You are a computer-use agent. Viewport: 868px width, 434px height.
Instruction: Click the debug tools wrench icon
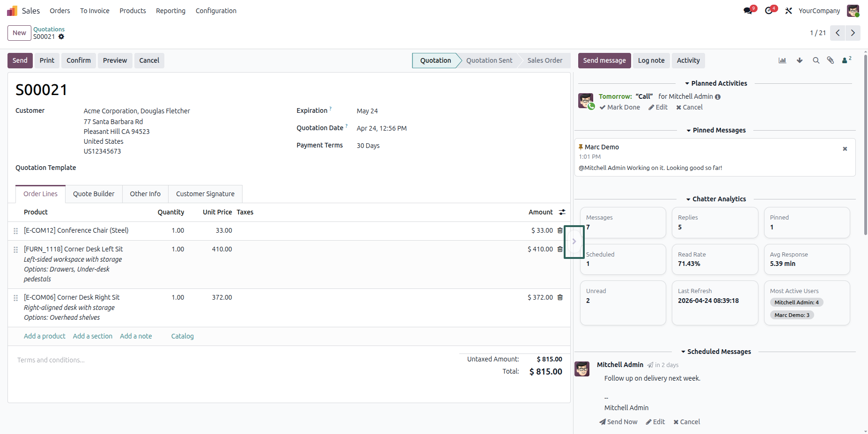pos(789,11)
